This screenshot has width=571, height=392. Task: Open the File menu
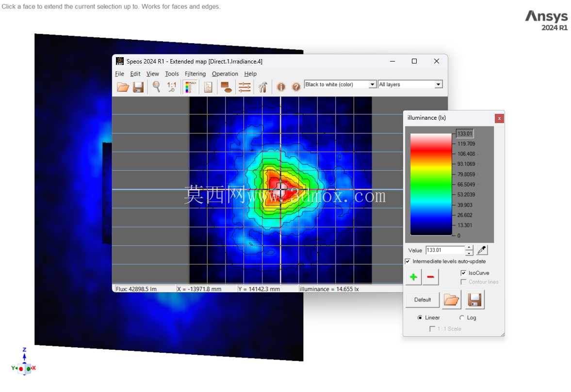(x=119, y=74)
